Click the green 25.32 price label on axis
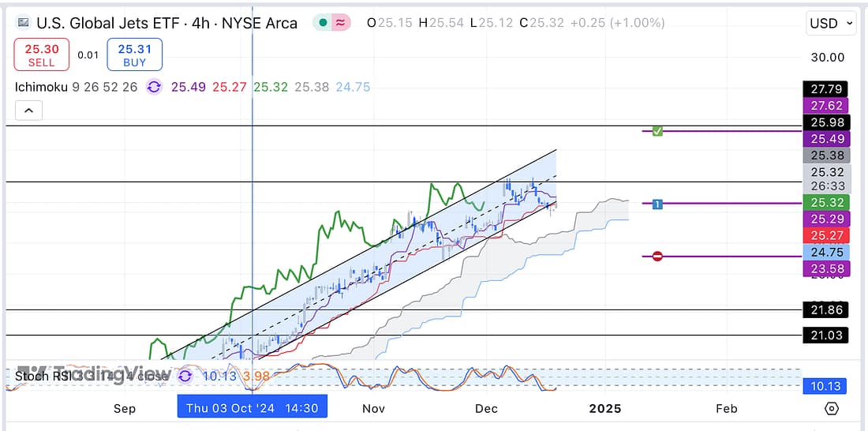The width and height of the screenshot is (868, 431). (x=825, y=203)
